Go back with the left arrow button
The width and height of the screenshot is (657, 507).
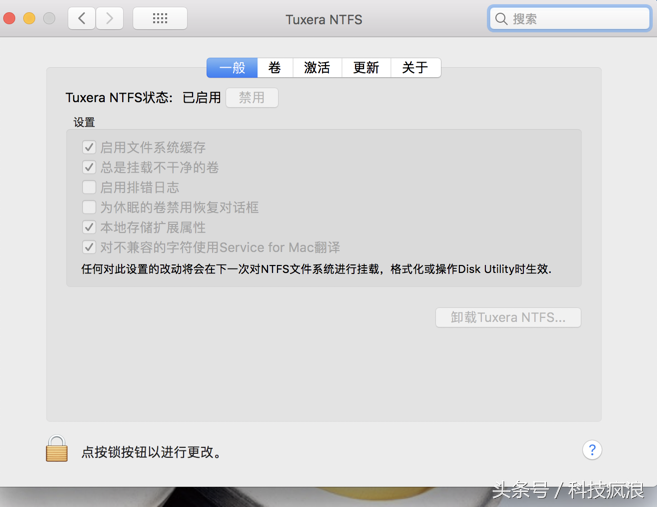tap(82, 18)
